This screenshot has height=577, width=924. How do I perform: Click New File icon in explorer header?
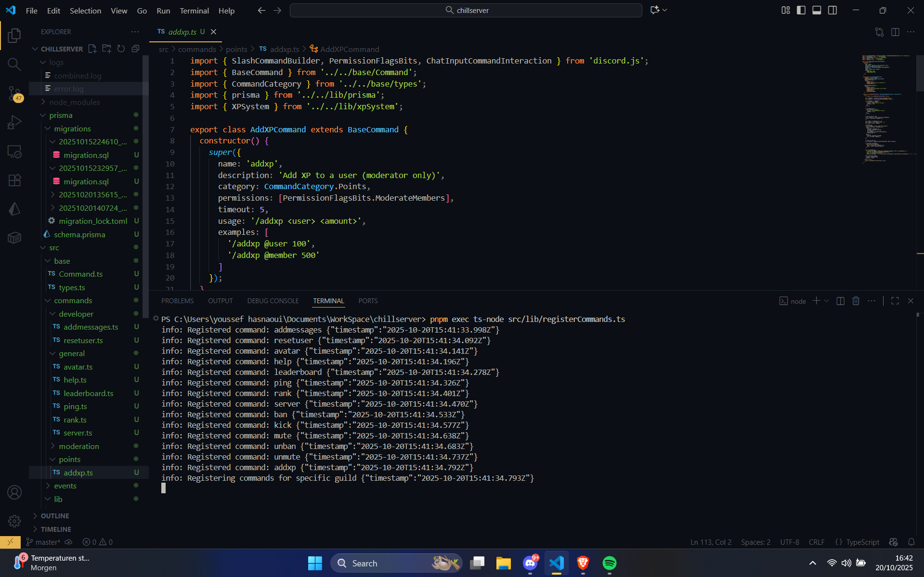(92, 49)
